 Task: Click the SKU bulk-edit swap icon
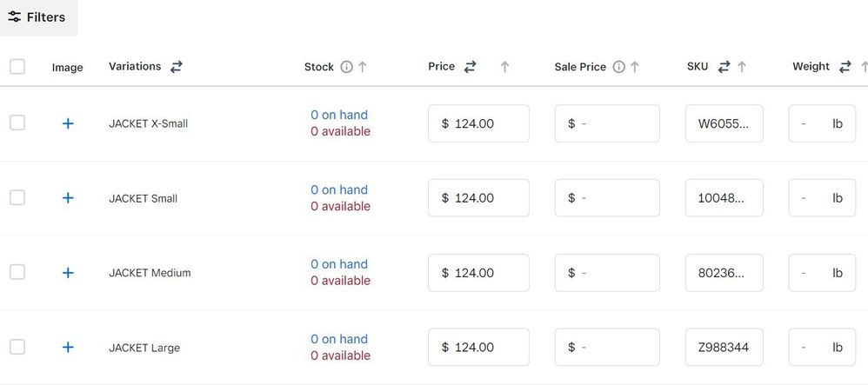724,66
